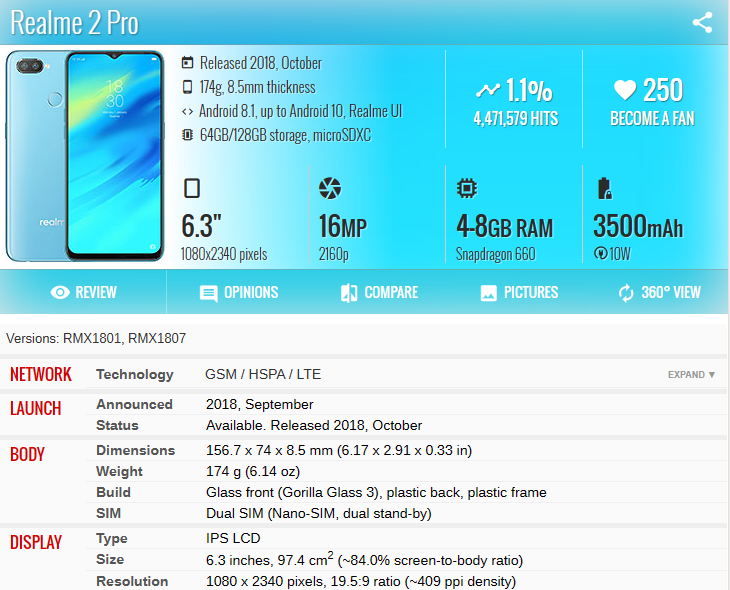Click the camera shutter icon above 16MP
Screen dimensions: 730x590
click(330, 188)
